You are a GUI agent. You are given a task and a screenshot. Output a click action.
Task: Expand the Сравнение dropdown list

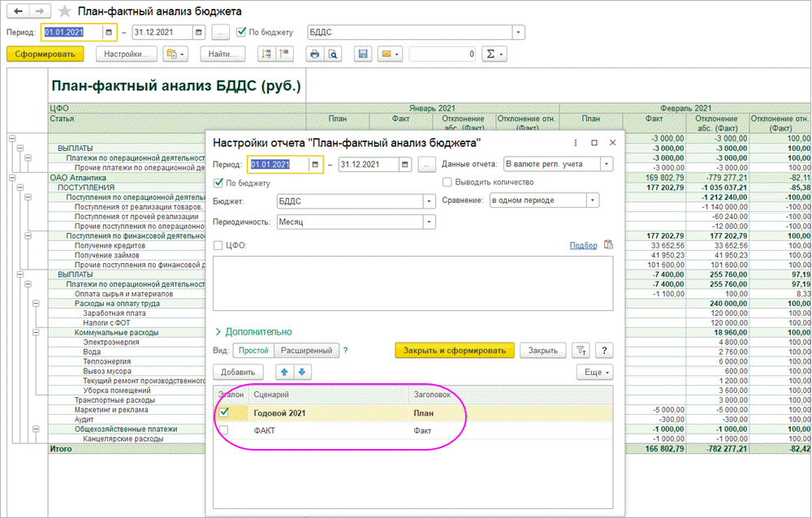(593, 200)
